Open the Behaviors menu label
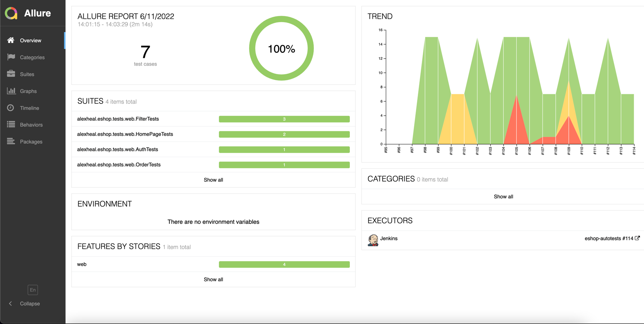The width and height of the screenshot is (644, 324). [31, 125]
